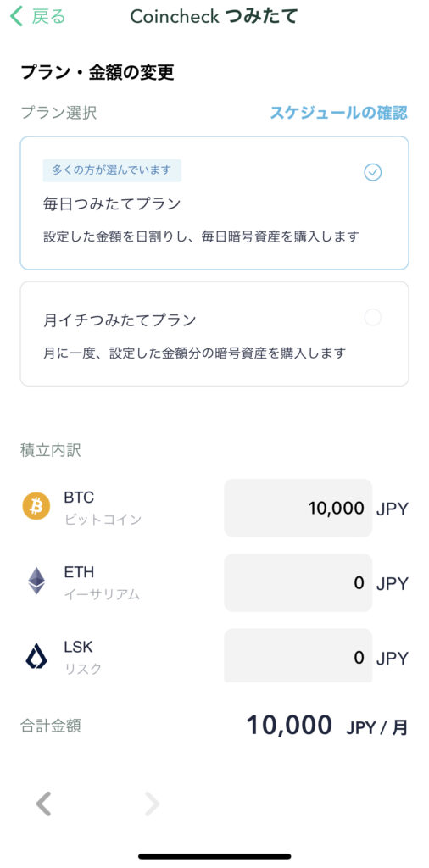Go forward with the bottom right arrow
This screenshot has height=868, width=429.
pyautogui.click(x=152, y=804)
